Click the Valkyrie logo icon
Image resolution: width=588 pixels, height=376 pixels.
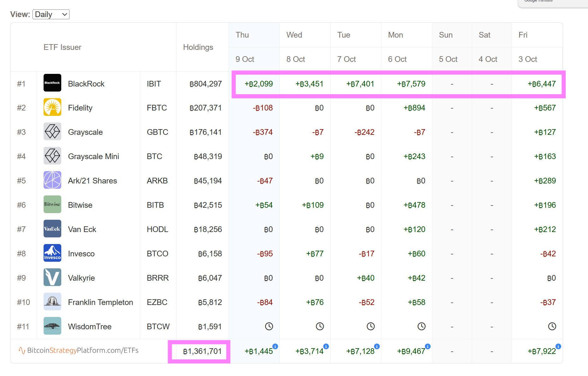[x=52, y=278]
